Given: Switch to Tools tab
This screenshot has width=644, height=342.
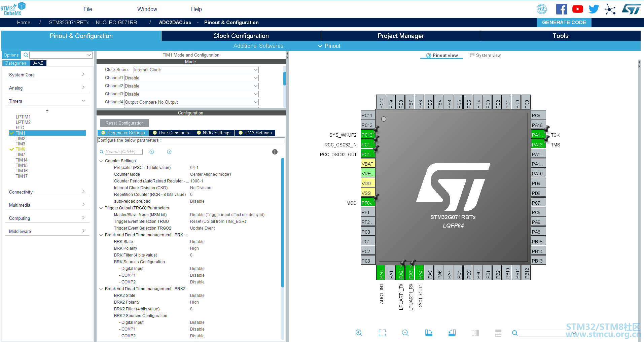Looking at the screenshot, I should pyautogui.click(x=561, y=36).
